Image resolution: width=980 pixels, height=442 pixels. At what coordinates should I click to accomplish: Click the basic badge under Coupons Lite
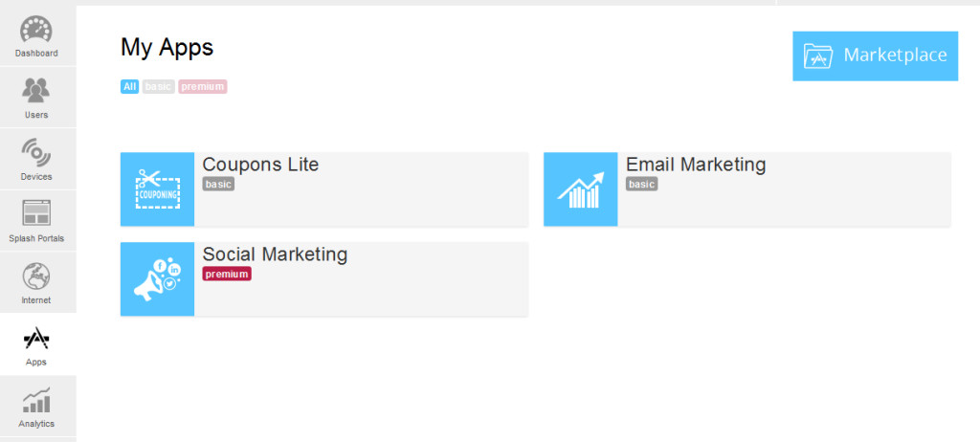click(x=218, y=184)
